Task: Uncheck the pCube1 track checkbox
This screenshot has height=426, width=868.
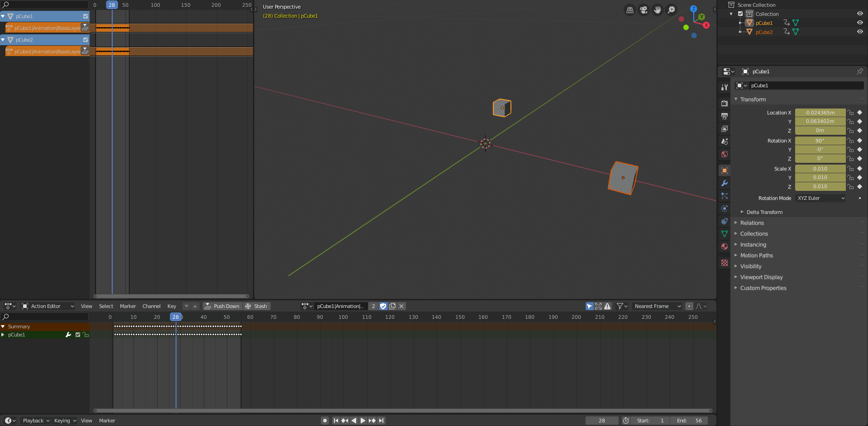Action: (85, 16)
